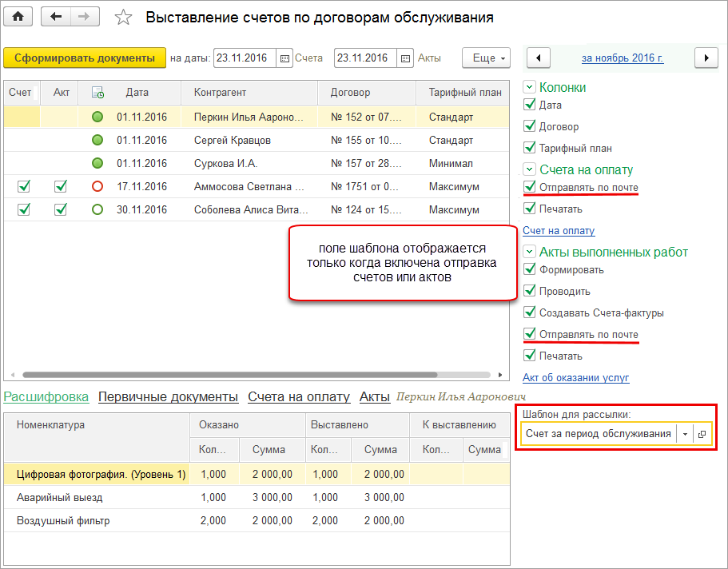The width and height of the screenshot is (728, 569).
Task: Click red status circle for Аммосова Светлана row
Action: click(97, 186)
